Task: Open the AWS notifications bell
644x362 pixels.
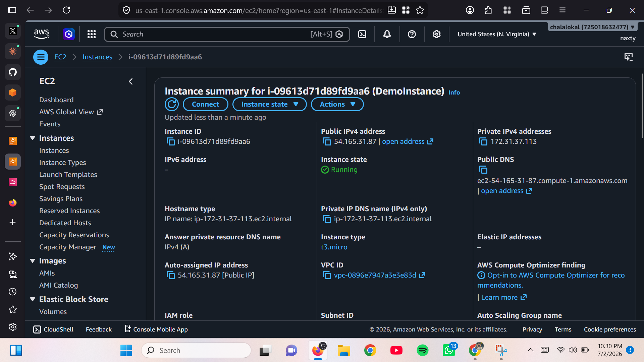Action: point(387,34)
